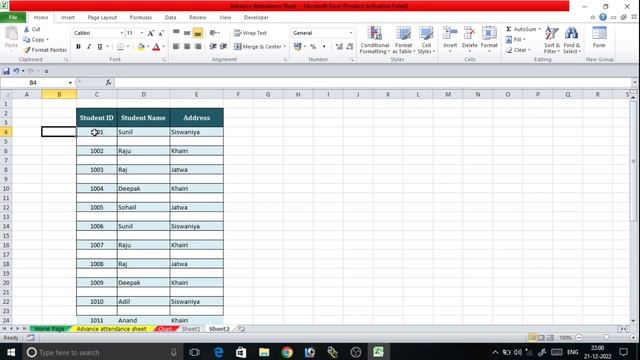The image size is (640, 360).
Task: Click the Insert Function fx icon
Action: pos(108,83)
